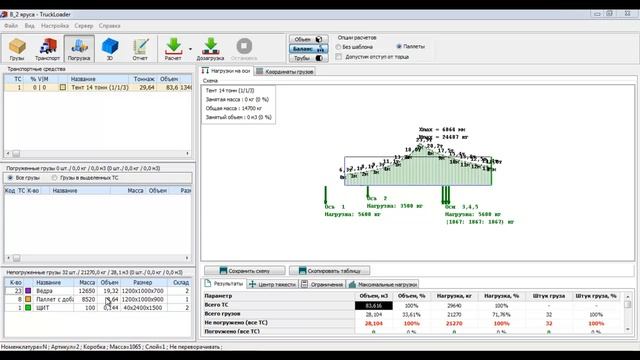Open the Центр тяжести tab
Screen dimensions: 640x360
[x=272, y=284]
